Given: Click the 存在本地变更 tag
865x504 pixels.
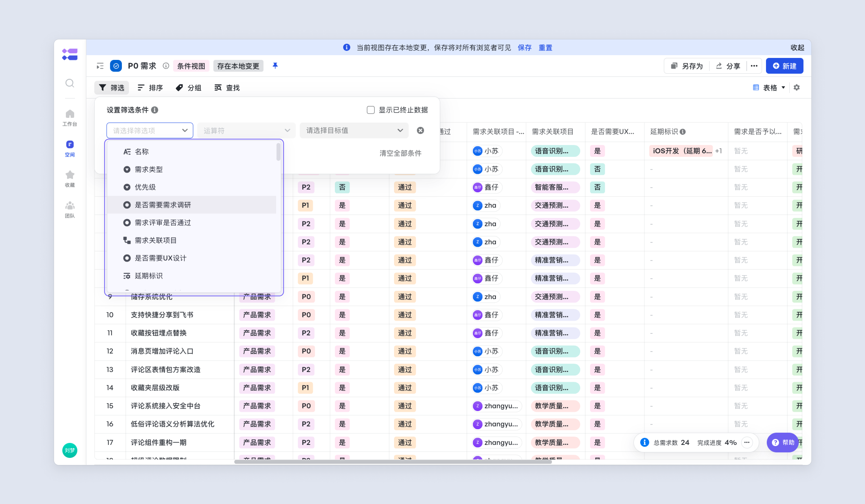Looking at the screenshot, I should pos(238,66).
